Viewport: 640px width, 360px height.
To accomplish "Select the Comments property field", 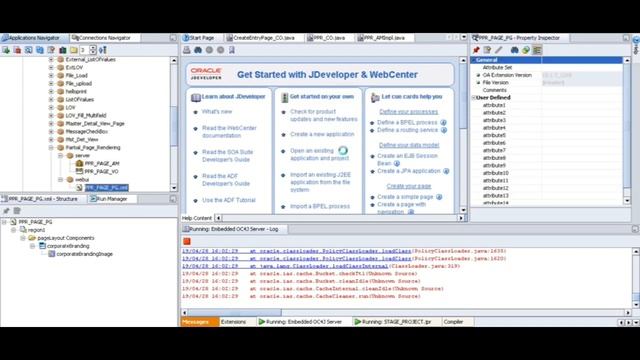I will point(547,90).
